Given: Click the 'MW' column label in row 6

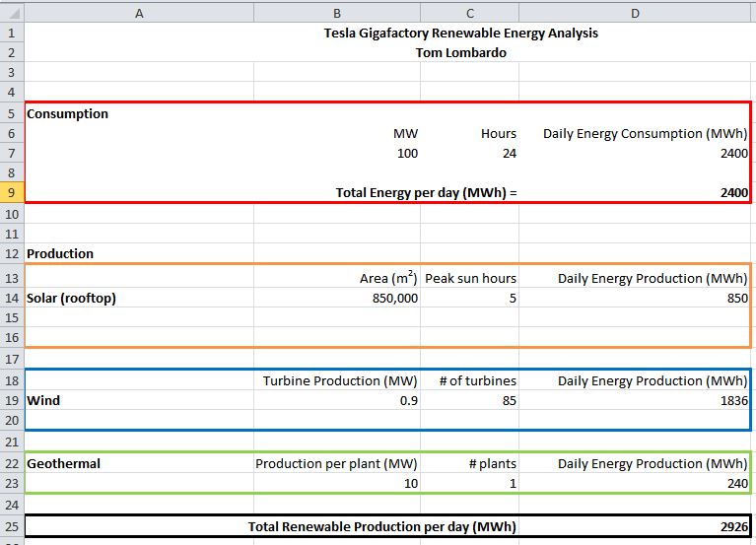Looking at the screenshot, I should pos(405,133).
